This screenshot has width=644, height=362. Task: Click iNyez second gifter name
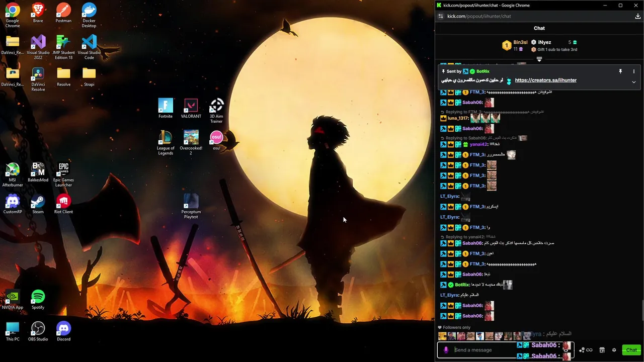544,42
